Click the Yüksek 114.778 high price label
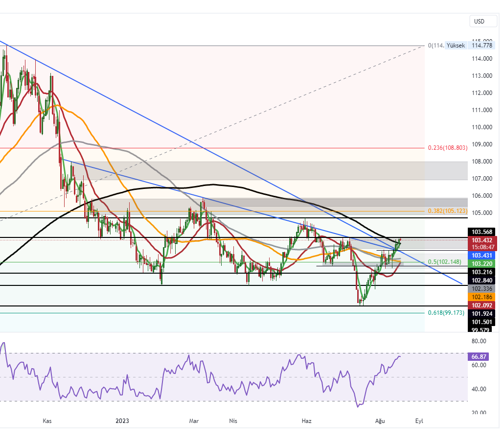This screenshot has width=504, height=445. (x=471, y=46)
